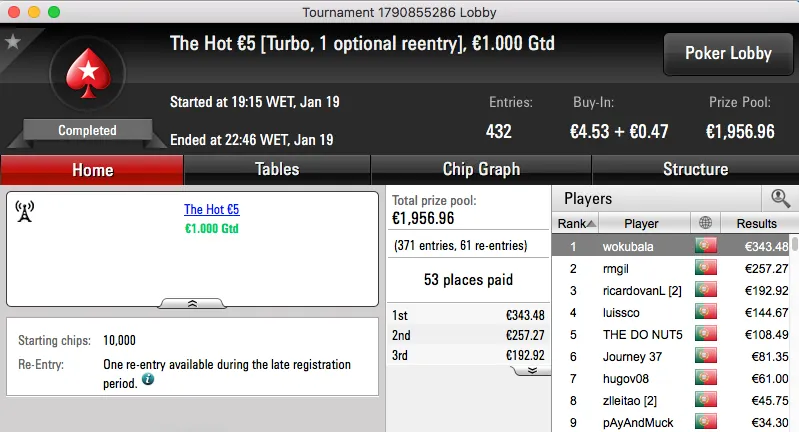Sort by the Results column header
The image size is (799, 432).
coord(755,224)
